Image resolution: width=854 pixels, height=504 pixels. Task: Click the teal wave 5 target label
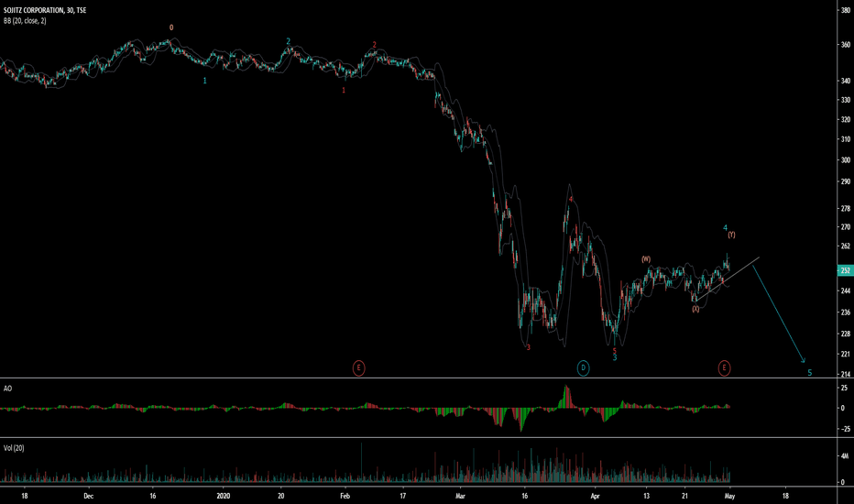[x=809, y=373]
